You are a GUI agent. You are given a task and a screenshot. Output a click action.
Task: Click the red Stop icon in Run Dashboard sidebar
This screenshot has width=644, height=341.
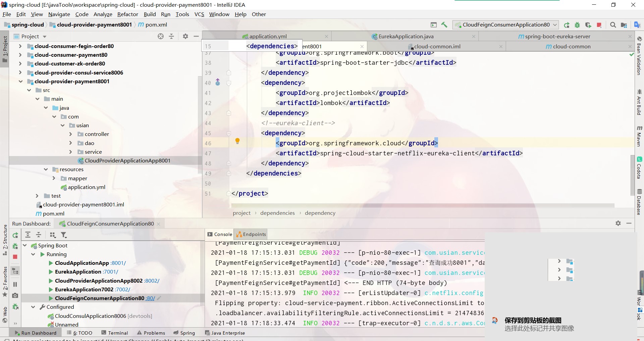point(15,257)
